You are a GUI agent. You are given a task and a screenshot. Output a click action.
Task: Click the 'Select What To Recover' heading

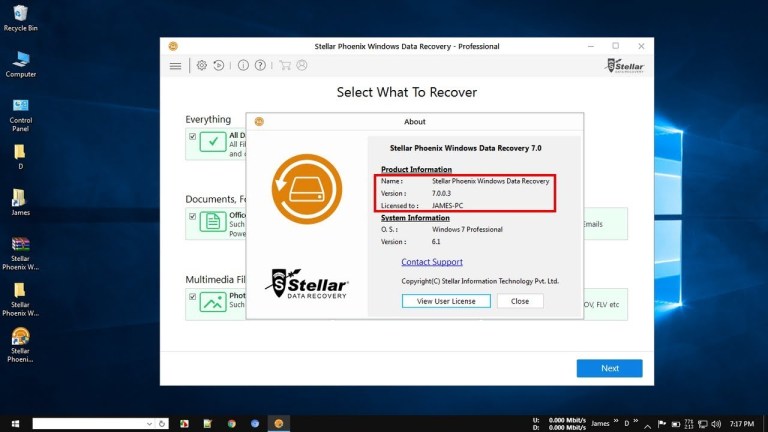click(x=407, y=92)
